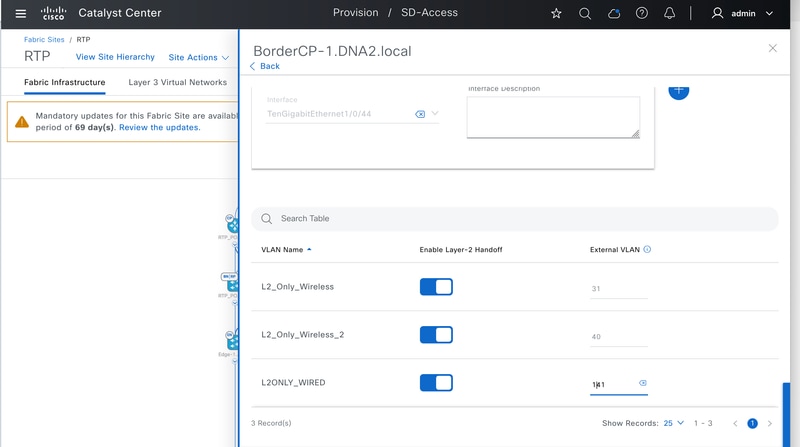Click the RTP breadcrumb text
This screenshot has width=800, height=447.
(83, 39)
